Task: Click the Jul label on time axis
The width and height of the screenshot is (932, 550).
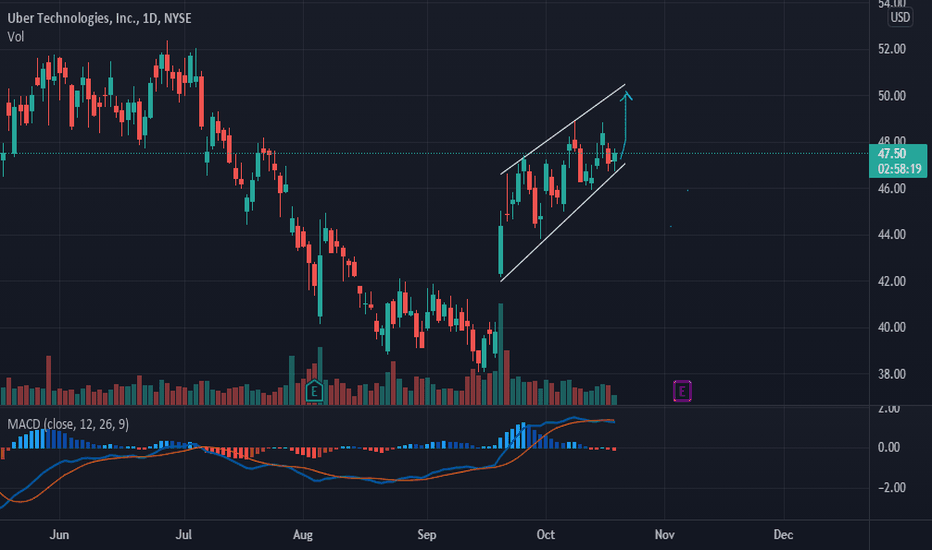Action: [x=184, y=535]
